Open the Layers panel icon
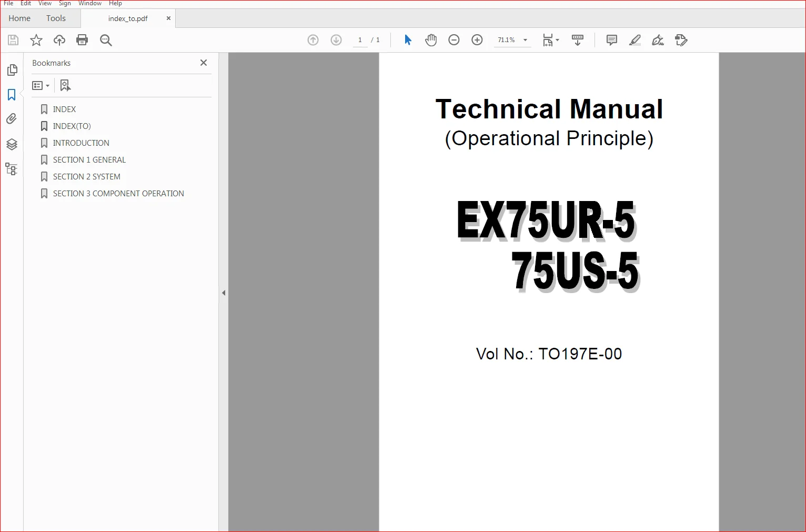The width and height of the screenshot is (806, 532). tap(12, 144)
